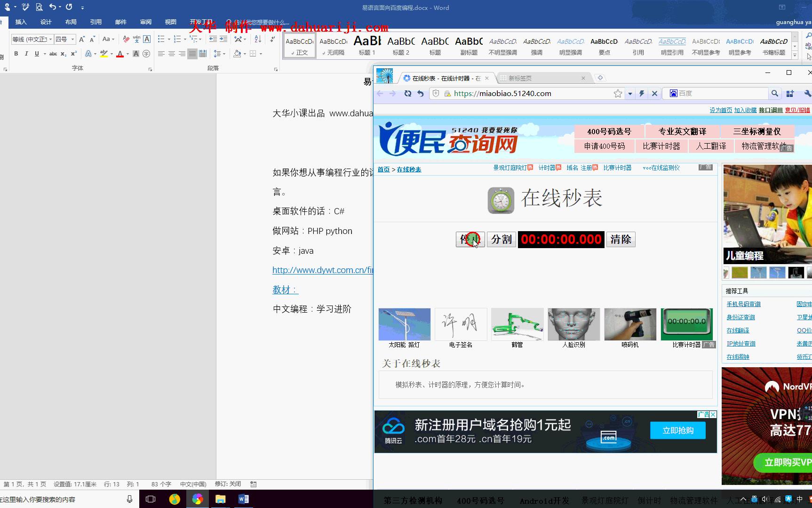Expand Word styles gallery
Screen dimensions: 812x508
(x=795, y=55)
